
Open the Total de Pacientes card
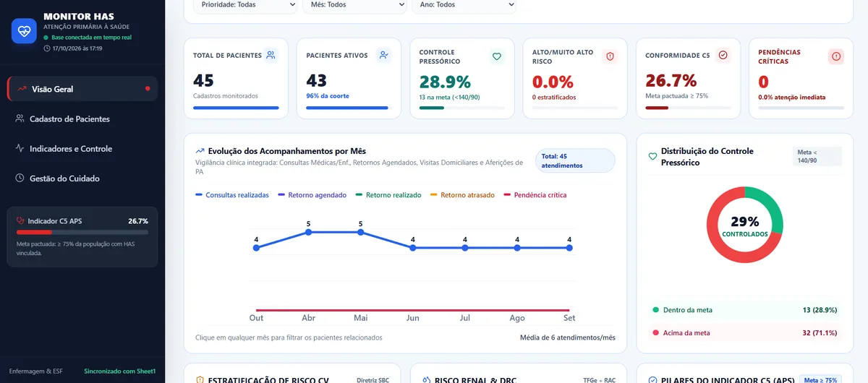(x=236, y=79)
